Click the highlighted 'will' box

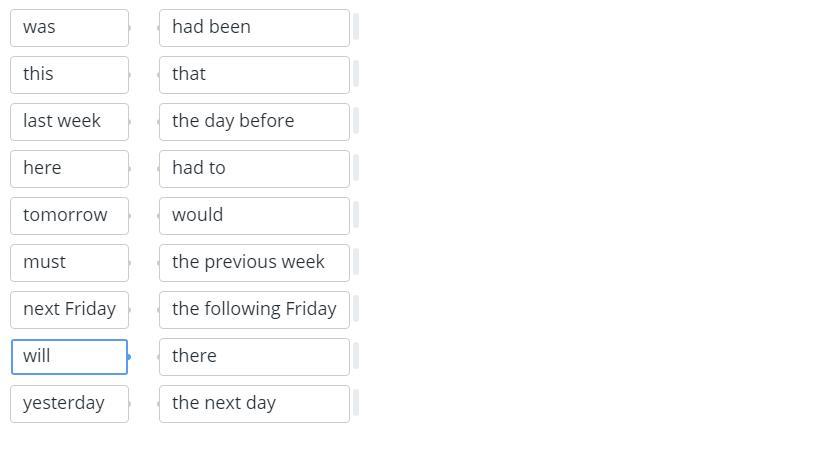69,357
